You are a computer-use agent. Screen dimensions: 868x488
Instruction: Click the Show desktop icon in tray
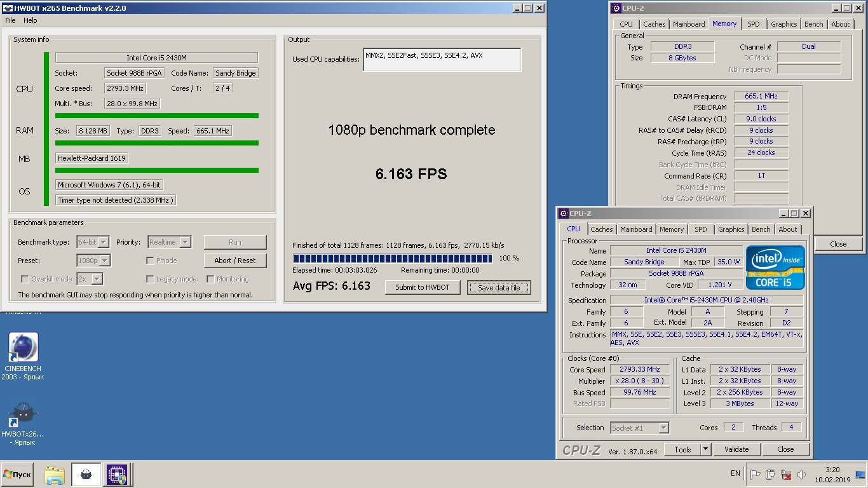click(x=860, y=474)
